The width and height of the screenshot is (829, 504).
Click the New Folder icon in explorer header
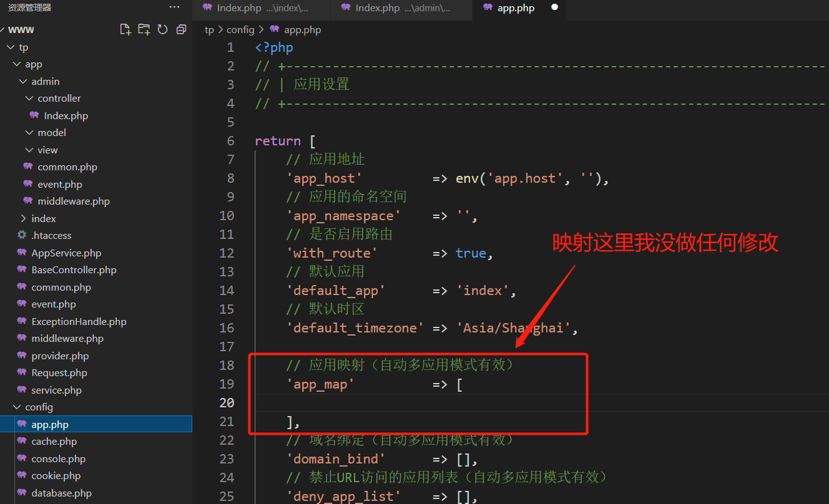point(144,29)
